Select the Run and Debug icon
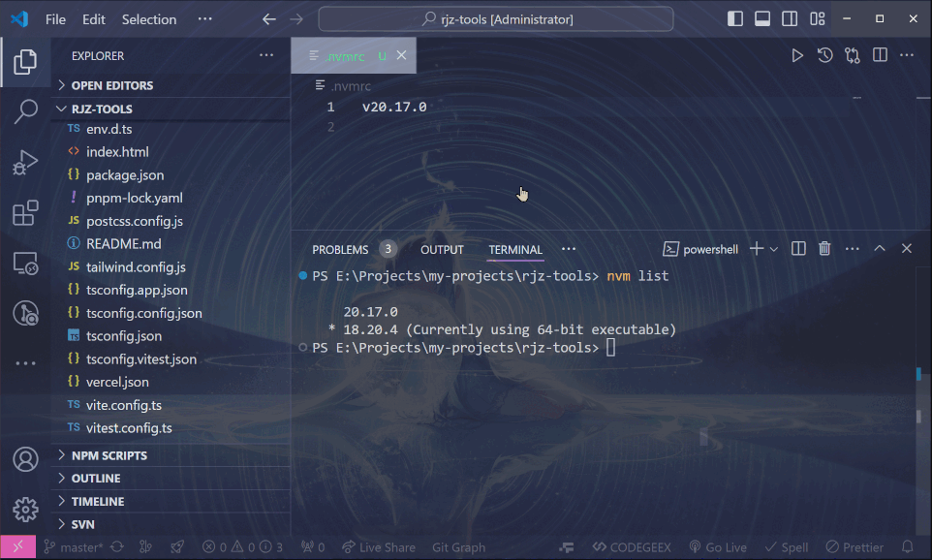The image size is (932, 560). tap(25, 163)
